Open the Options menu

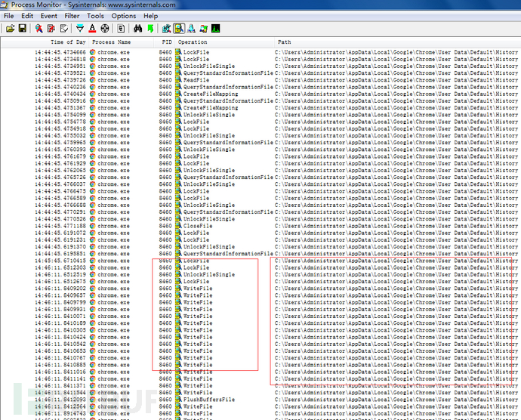point(124,15)
